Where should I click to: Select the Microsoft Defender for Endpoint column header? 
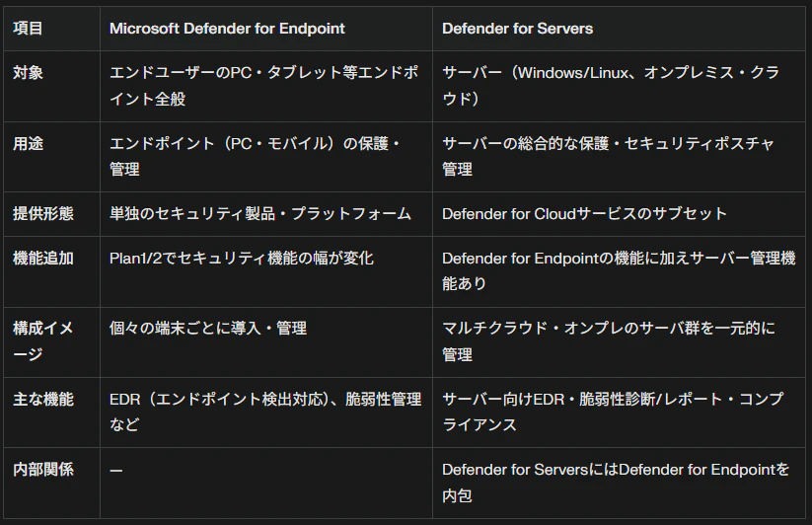(266, 29)
